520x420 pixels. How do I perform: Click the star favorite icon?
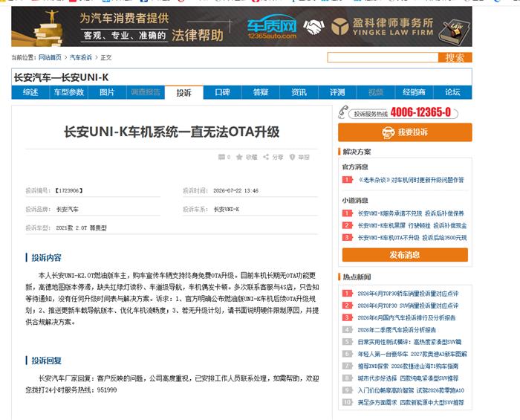(239, 157)
